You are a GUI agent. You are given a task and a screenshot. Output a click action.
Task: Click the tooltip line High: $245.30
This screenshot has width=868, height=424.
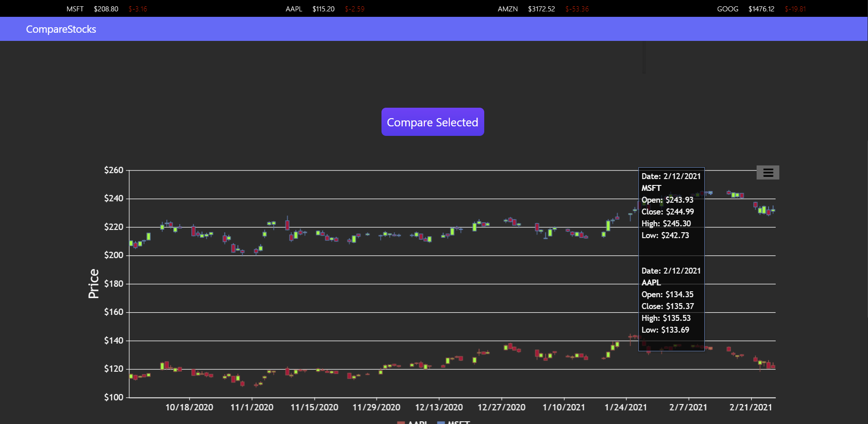[x=666, y=224]
